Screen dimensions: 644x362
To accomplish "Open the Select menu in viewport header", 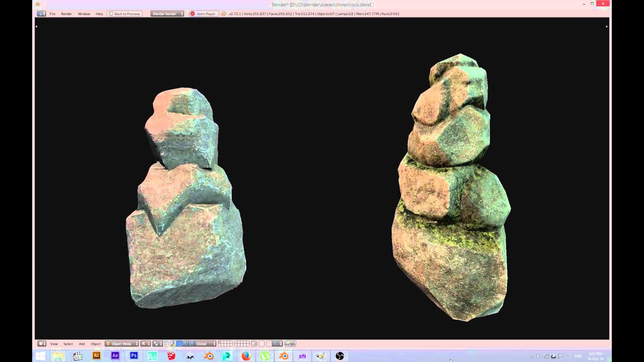I will (68, 344).
